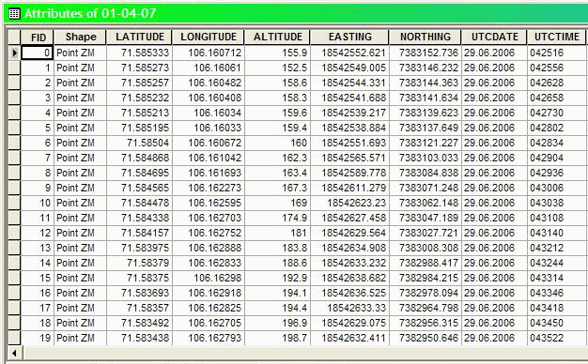Click longitude value 106.16061
Screen dimensions: 588x364
[x=218, y=68]
